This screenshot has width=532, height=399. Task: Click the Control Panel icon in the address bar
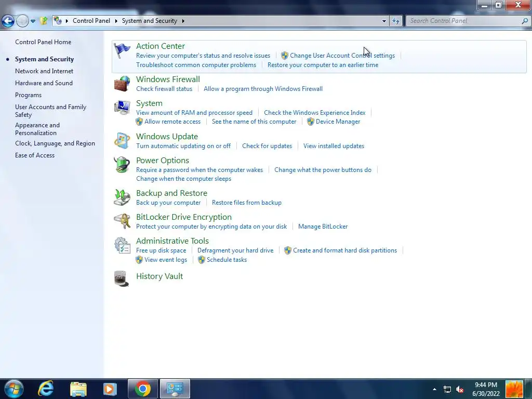coord(58,21)
